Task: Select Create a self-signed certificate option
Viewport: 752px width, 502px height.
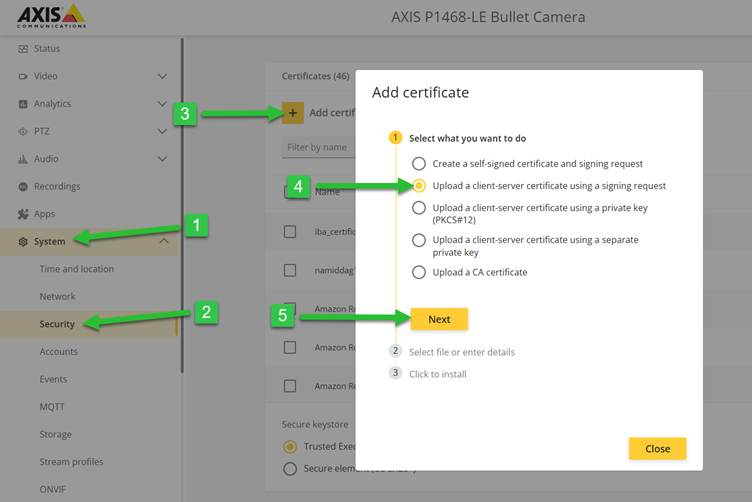Action: [419, 163]
